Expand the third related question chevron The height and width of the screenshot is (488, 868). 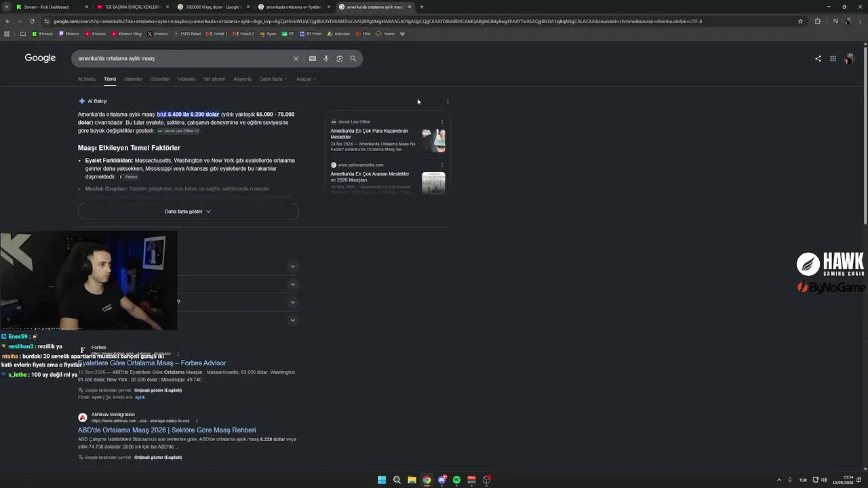point(293,302)
